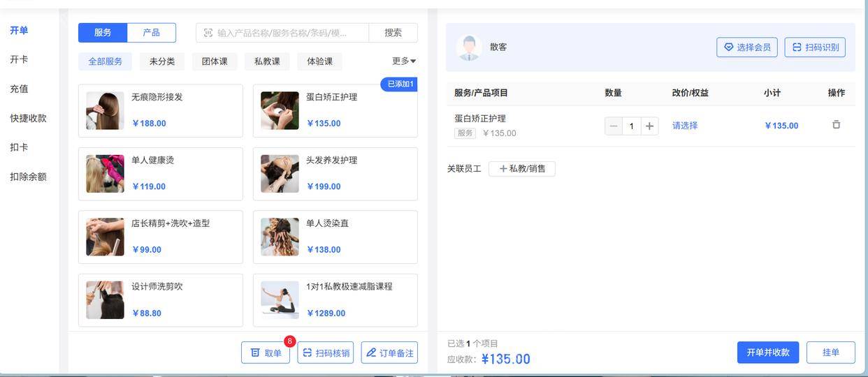Screen dimensions: 868x377
Task: Switch to the 服务 toggle tab
Action: tap(103, 33)
